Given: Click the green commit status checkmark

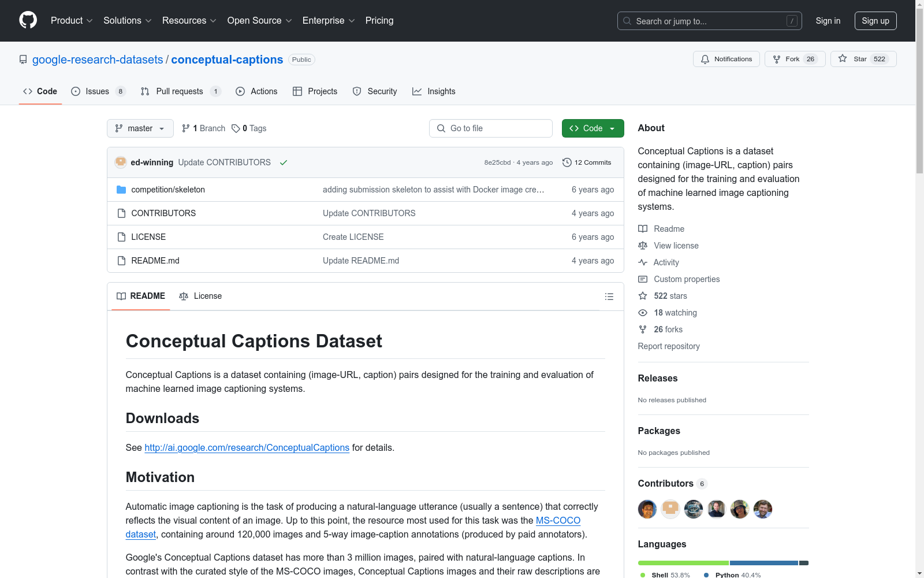Looking at the screenshot, I should coord(284,162).
